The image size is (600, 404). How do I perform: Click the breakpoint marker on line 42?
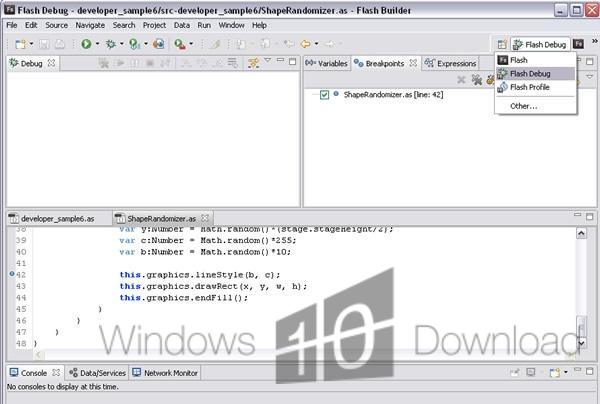coord(11,274)
